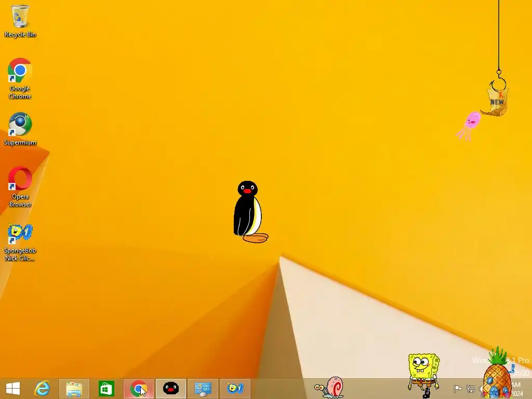The width and height of the screenshot is (532, 399).
Task: Switch to Google Chrome in the taskbar
Action: [138, 389]
